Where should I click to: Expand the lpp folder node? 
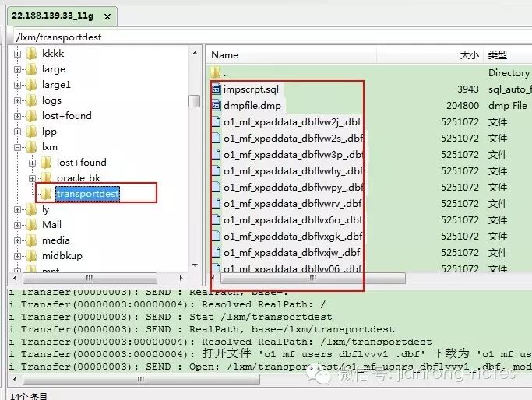pos(17,132)
